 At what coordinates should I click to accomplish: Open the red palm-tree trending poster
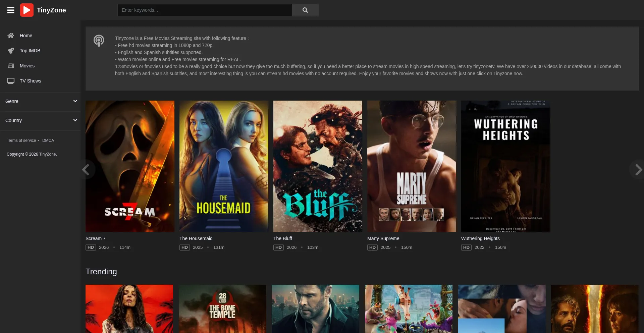pos(129,309)
